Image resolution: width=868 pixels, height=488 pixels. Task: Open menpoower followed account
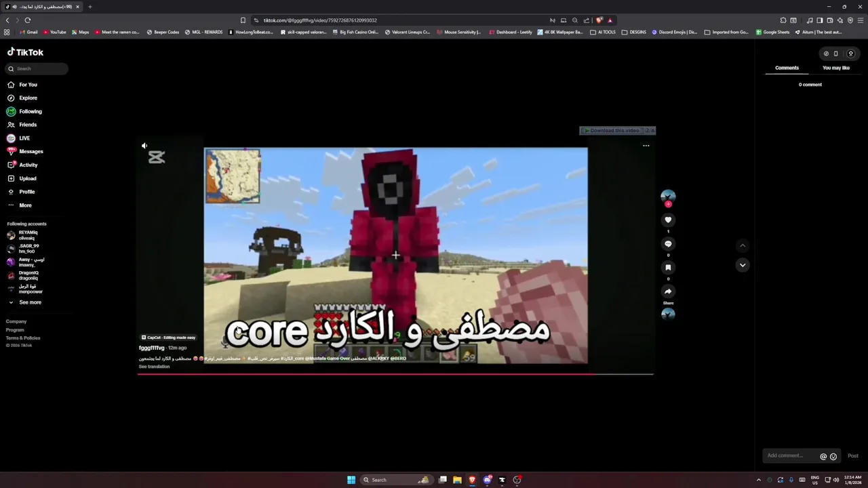(x=24, y=289)
